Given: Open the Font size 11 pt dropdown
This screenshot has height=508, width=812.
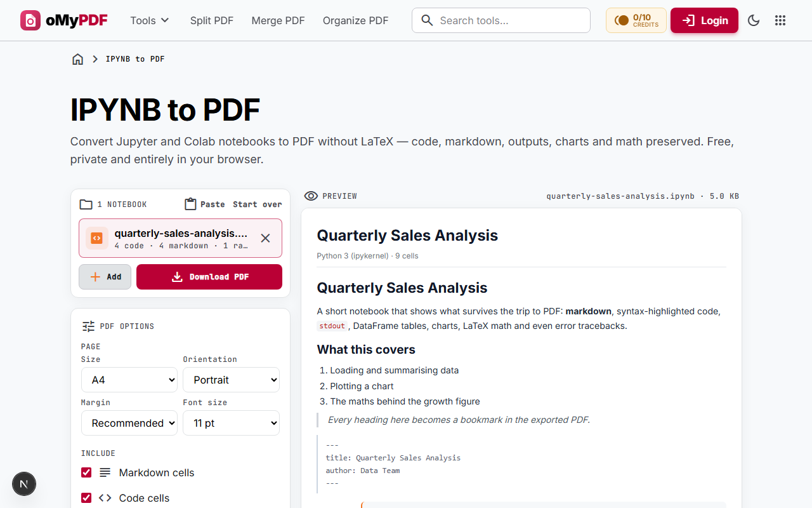Looking at the screenshot, I should click(x=232, y=423).
